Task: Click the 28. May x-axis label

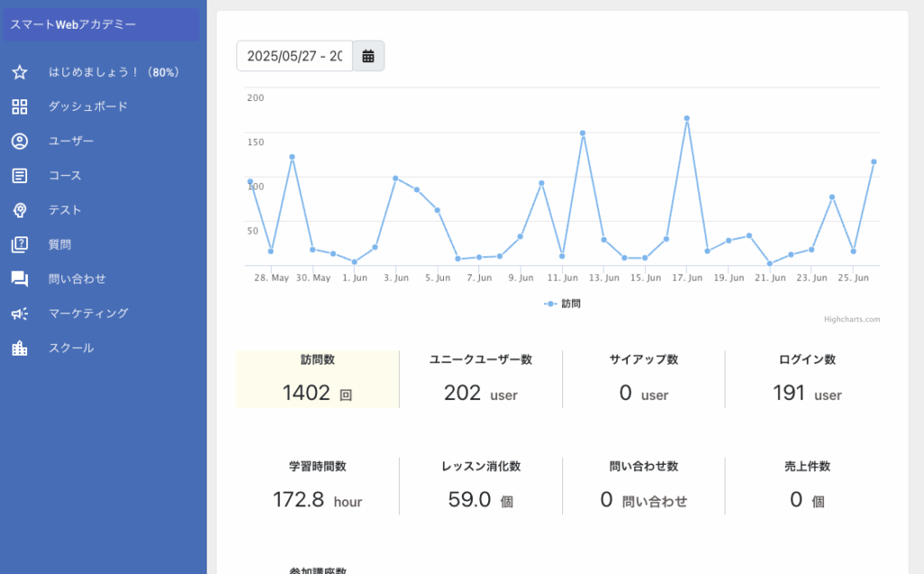Action: click(272, 278)
